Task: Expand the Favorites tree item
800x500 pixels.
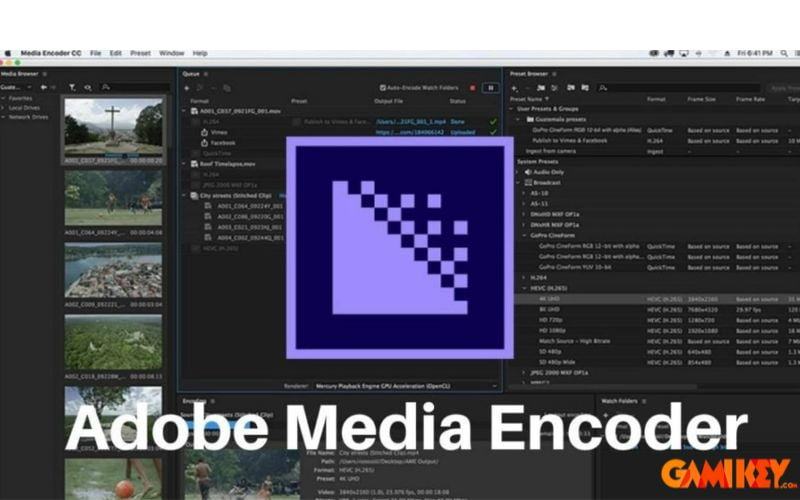Action: coord(3,98)
